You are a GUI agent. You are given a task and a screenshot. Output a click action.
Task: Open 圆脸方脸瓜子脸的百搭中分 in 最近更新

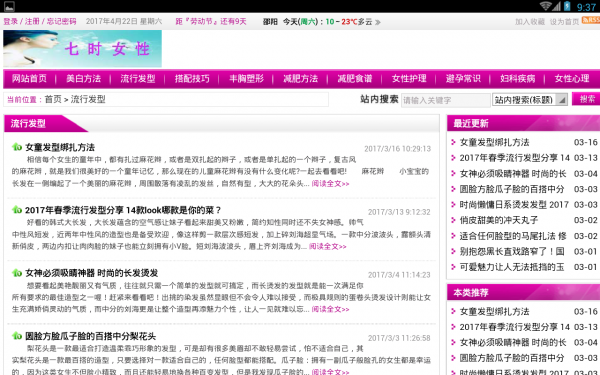tap(512, 189)
